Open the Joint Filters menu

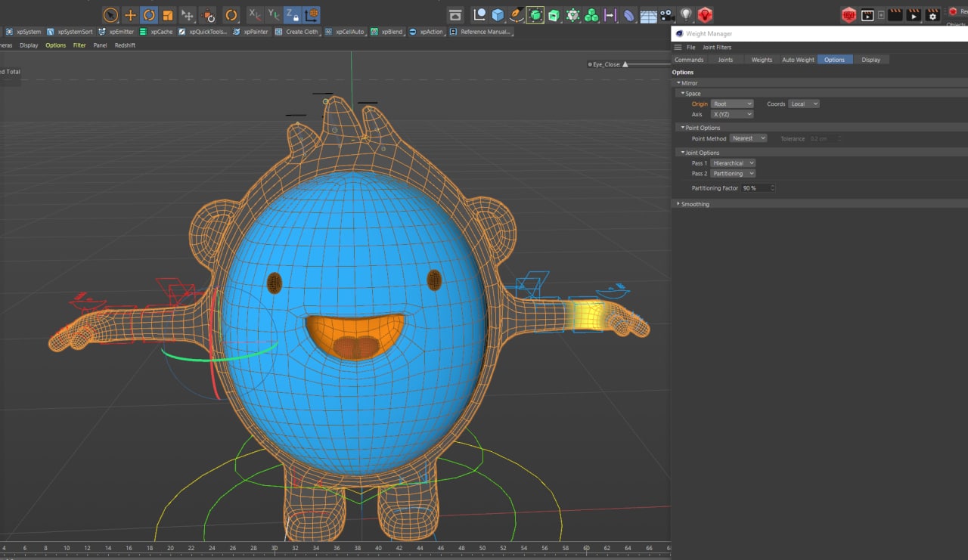[717, 47]
